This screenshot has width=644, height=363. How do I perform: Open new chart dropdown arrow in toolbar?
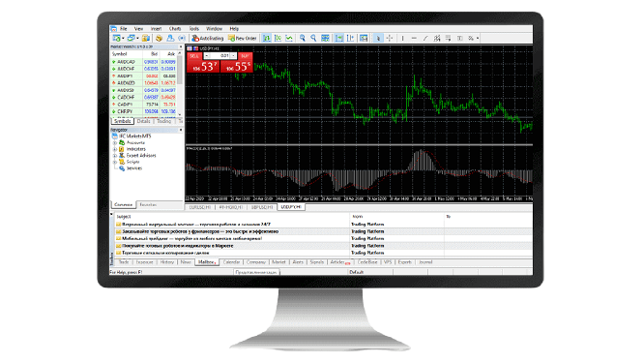click(x=123, y=38)
